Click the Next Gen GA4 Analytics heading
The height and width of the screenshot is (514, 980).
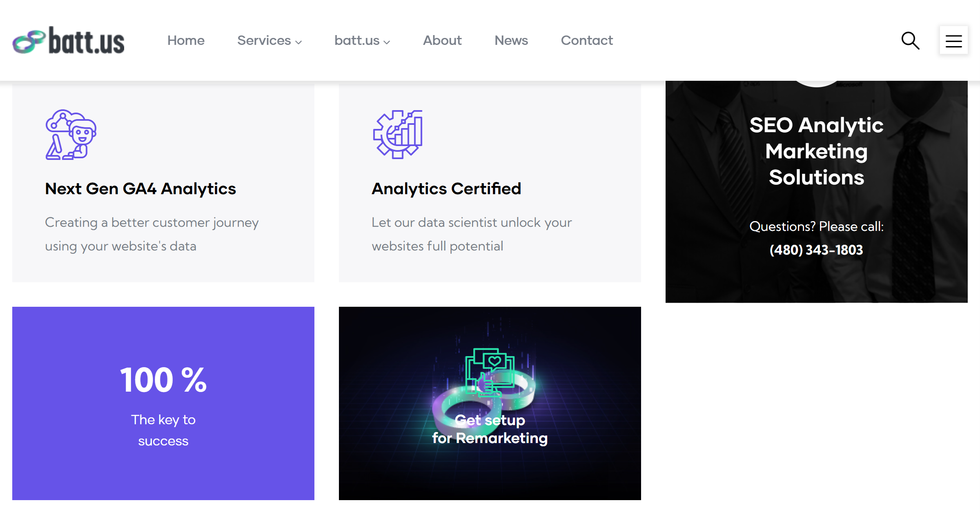click(x=140, y=189)
